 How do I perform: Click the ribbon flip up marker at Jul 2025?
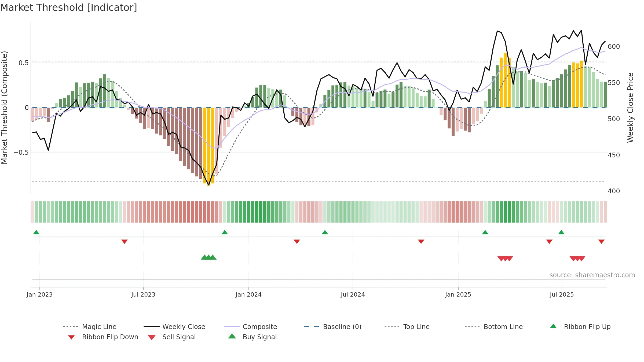pos(561,232)
